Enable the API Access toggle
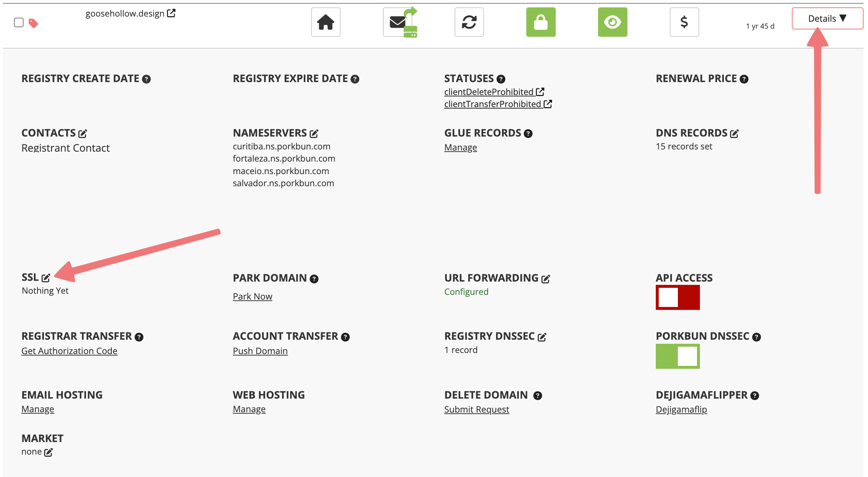 pyautogui.click(x=678, y=297)
